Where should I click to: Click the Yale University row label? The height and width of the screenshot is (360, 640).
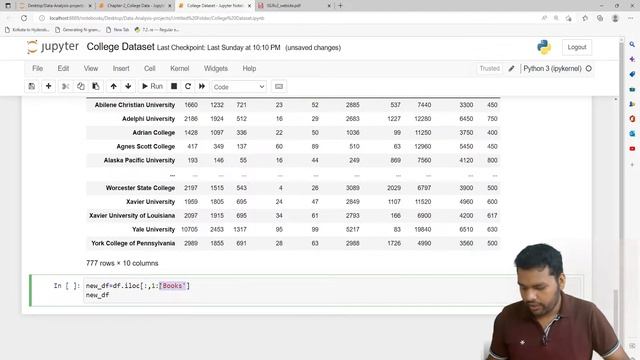coord(153,229)
